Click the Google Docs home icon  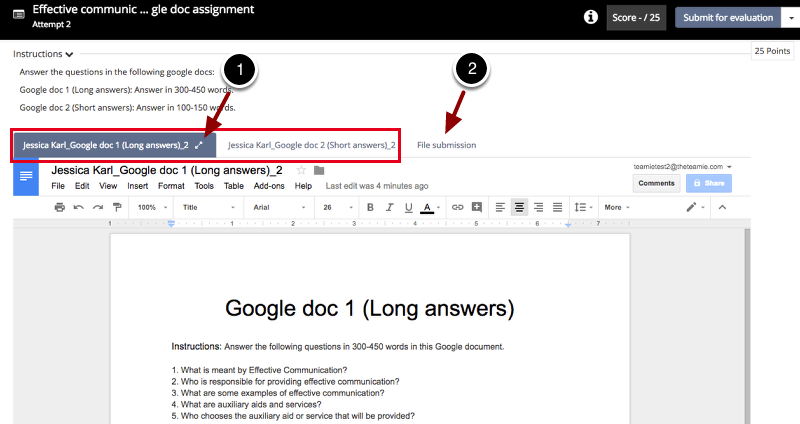coord(26,177)
